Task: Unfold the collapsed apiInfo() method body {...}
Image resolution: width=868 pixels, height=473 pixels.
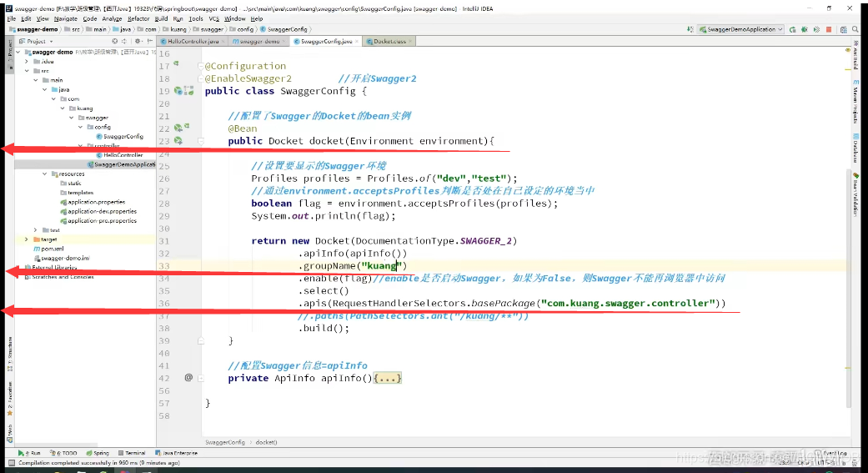Action: pos(387,378)
